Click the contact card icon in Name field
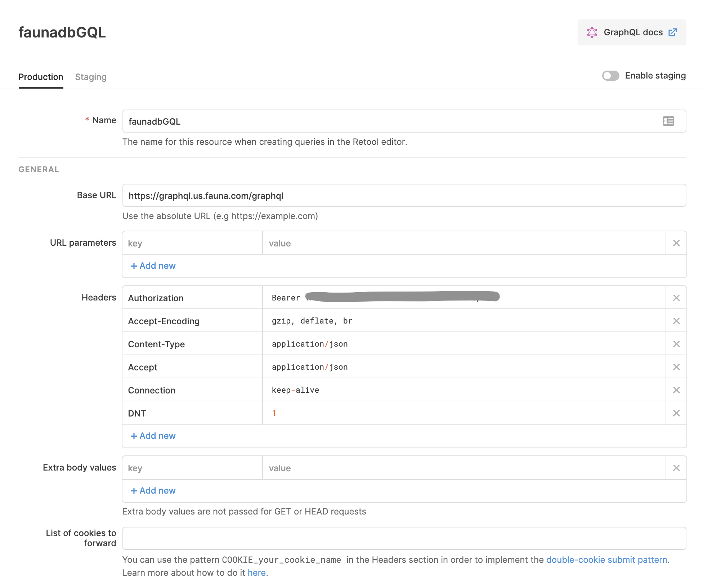The image size is (703, 588). pyautogui.click(x=668, y=121)
